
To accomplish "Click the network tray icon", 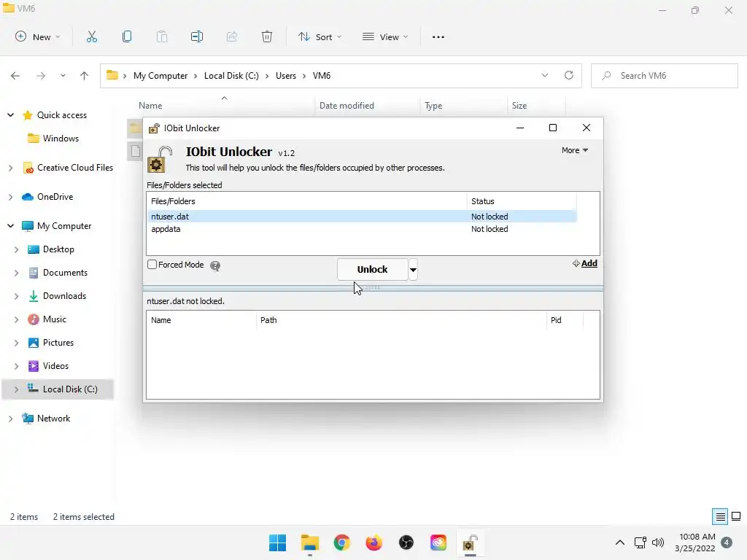I will (x=640, y=542).
